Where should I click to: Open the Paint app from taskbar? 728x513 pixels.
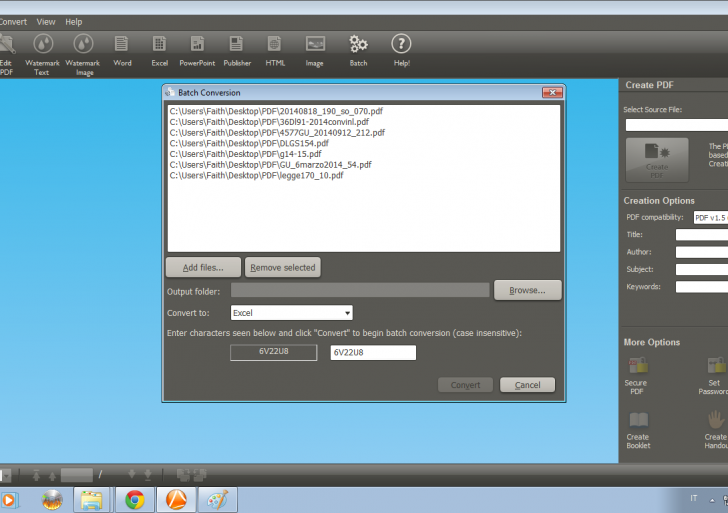(217, 500)
